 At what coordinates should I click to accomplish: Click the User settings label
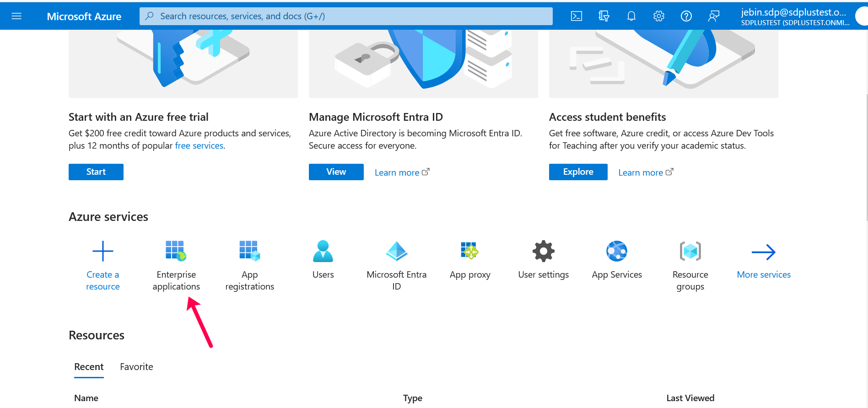click(544, 274)
